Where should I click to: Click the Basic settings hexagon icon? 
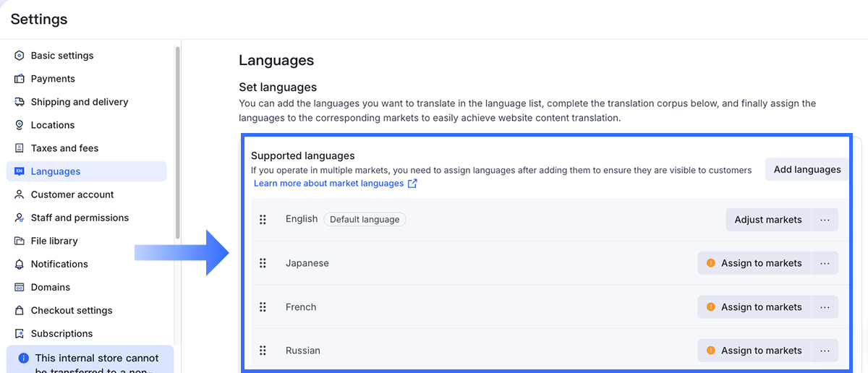(x=20, y=56)
